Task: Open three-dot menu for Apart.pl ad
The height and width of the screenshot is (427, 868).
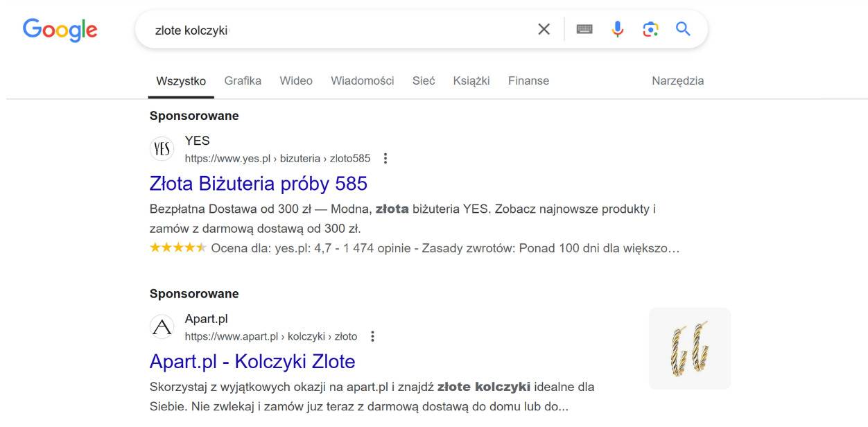Action: tap(373, 337)
